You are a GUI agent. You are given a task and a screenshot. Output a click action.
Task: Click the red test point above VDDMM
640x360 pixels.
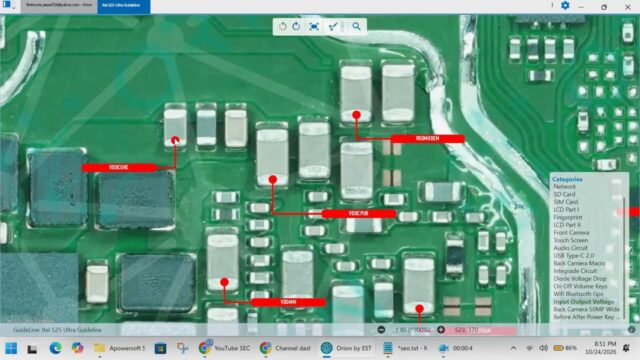tap(224, 282)
